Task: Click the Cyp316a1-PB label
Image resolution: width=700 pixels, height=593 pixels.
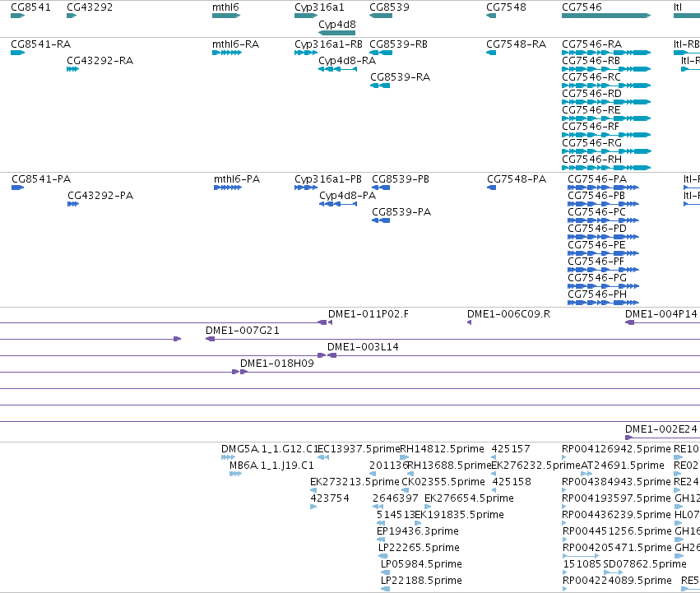Action: point(327,179)
